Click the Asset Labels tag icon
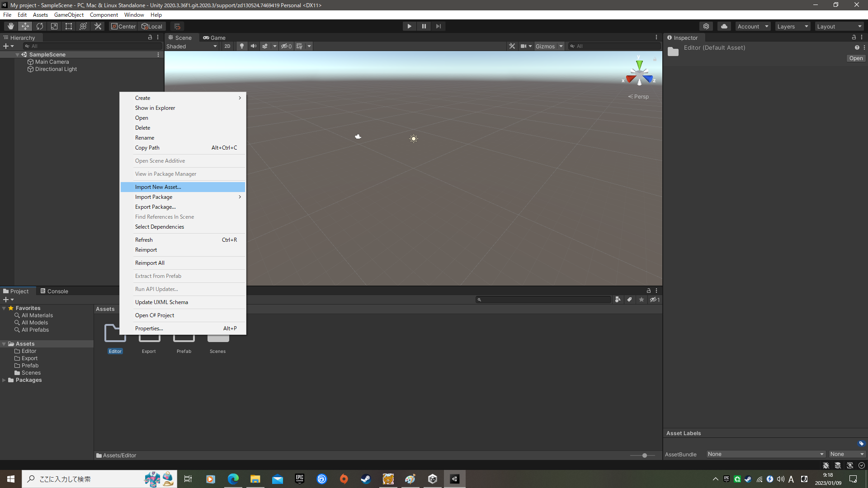 [861, 443]
